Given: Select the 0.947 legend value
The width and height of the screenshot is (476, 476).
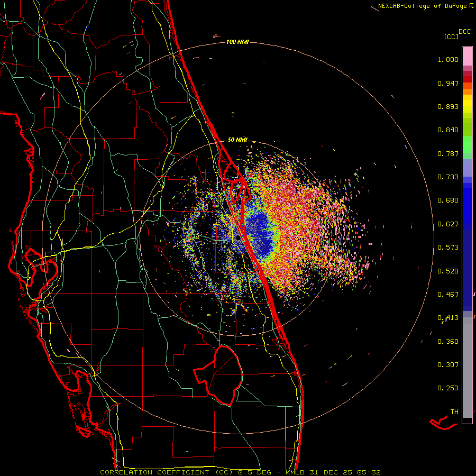Looking at the screenshot, I should pyautogui.click(x=448, y=83).
